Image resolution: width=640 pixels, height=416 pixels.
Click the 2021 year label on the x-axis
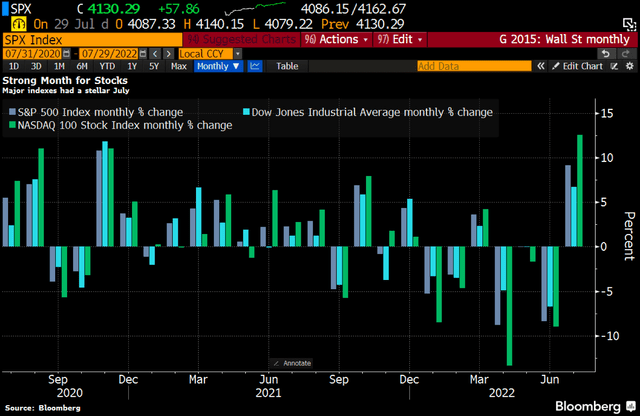[268, 393]
